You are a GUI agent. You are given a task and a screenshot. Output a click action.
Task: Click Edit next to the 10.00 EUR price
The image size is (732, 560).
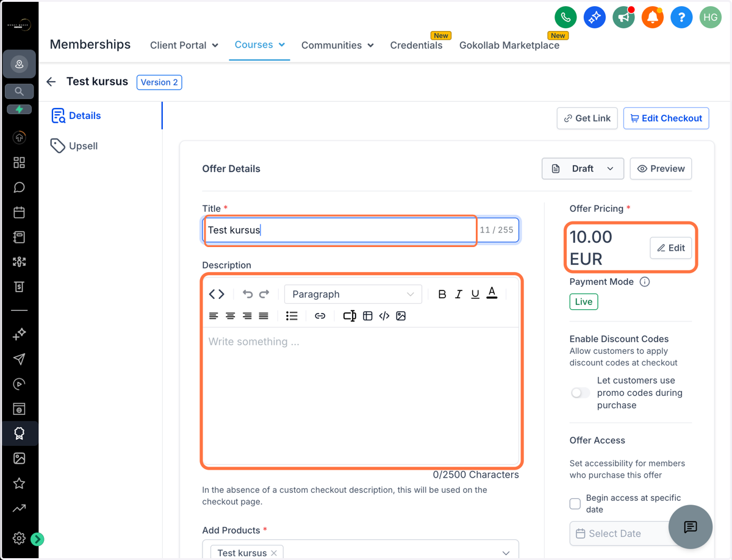(x=670, y=248)
